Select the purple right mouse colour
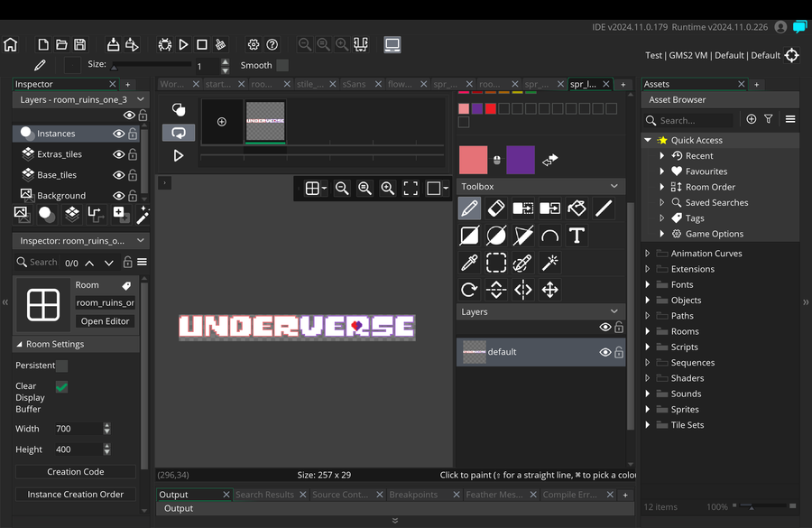 (x=521, y=160)
